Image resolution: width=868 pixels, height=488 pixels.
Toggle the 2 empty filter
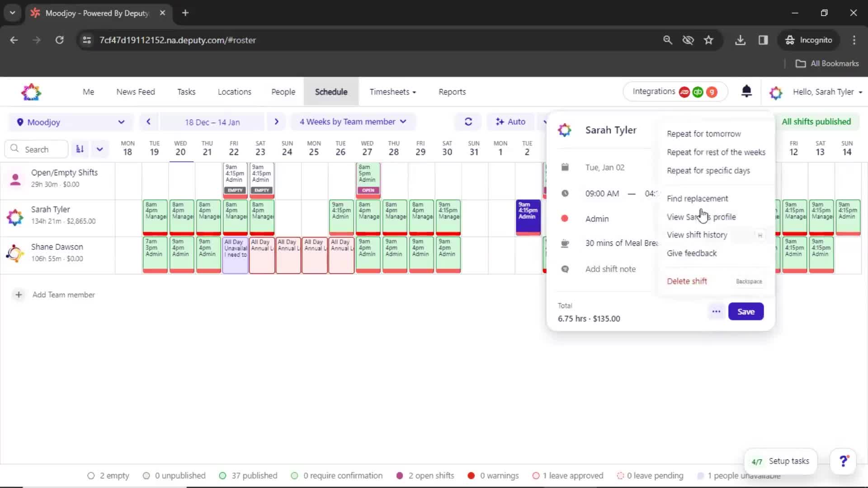click(x=108, y=475)
